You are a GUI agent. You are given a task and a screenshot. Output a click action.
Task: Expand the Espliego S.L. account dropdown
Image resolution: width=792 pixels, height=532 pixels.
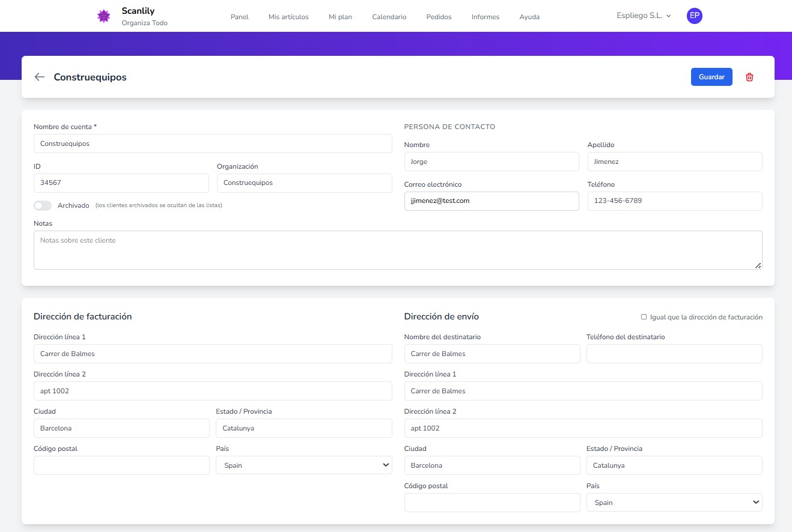click(x=644, y=16)
